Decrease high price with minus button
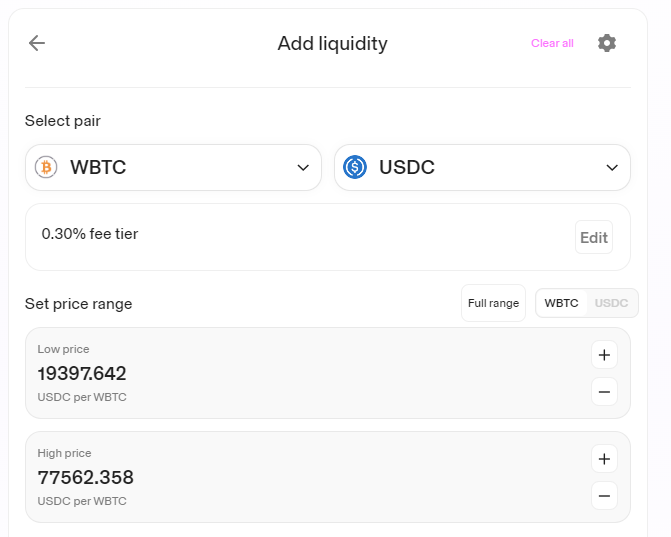The height and width of the screenshot is (537, 671). 604,496
